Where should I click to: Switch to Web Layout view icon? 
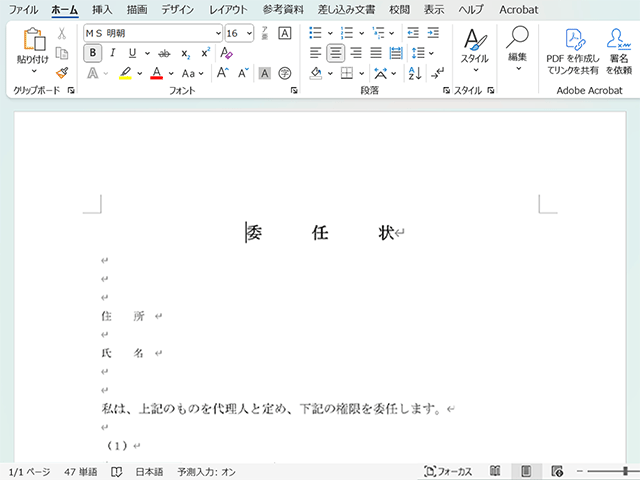[x=557, y=471]
